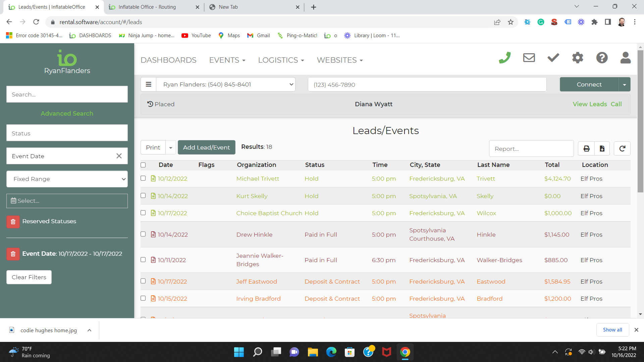Screen dimensions: 644x362
Task: Tick the Jeff Eastwood row checkbox
Action: pyautogui.click(x=143, y=281)
